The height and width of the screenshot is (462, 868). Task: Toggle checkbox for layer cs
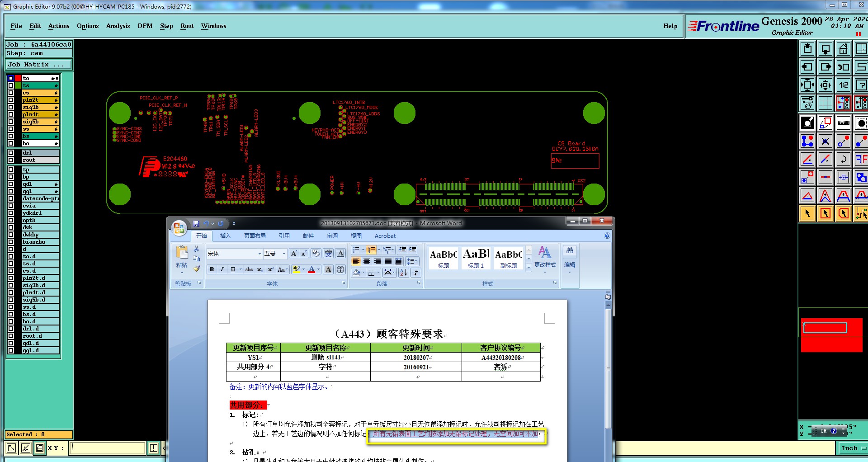point(11,93)
